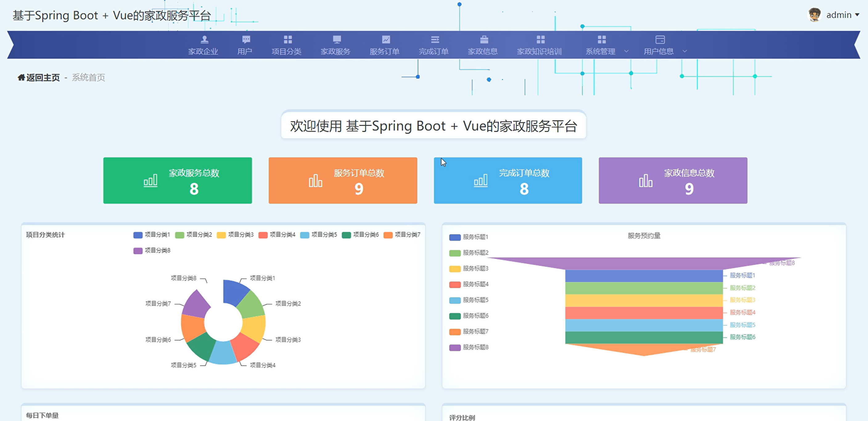Image resolution: width=868 pixels, height=421 pixels.
Task: Click the purple 家政信息总数 card
Action: (673, 181)
